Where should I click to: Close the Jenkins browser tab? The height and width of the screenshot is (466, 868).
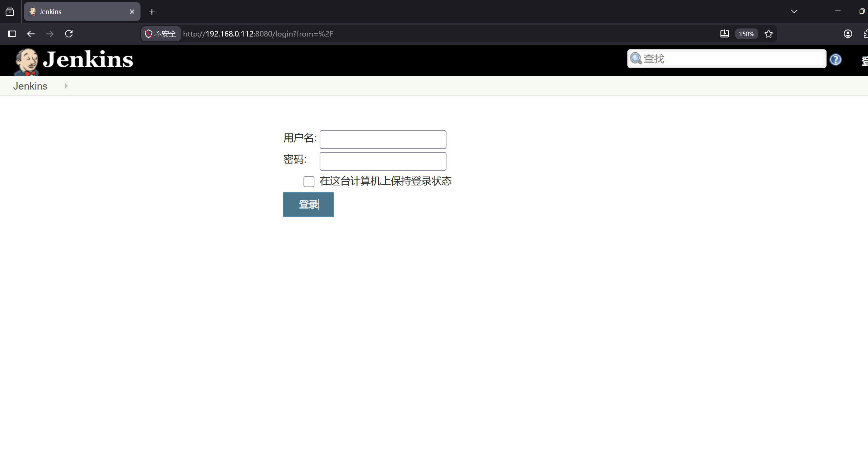(x=132, y=12)
